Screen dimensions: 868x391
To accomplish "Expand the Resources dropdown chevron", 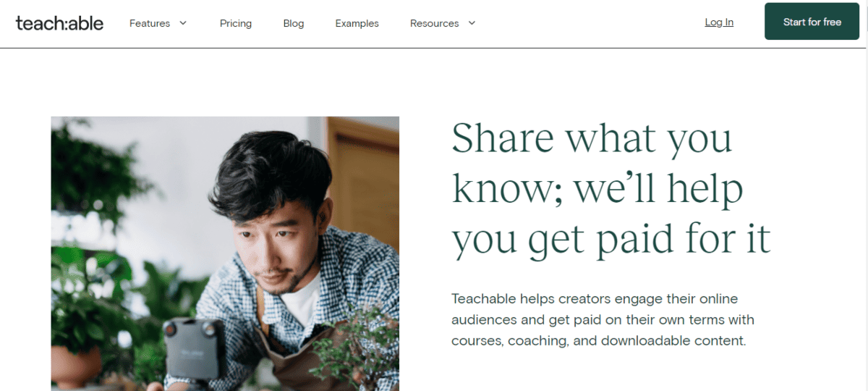I will coord(472,23).
